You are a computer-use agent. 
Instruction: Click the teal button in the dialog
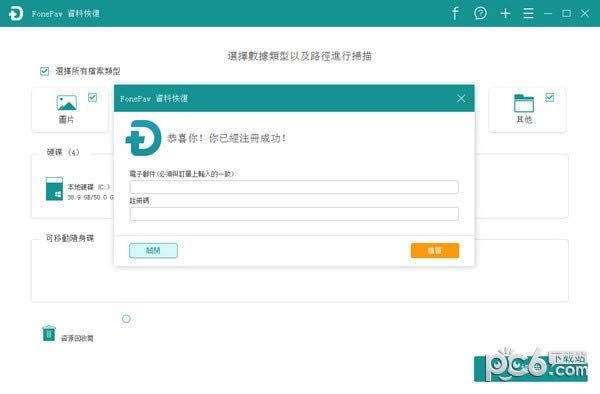pos(153,251)
